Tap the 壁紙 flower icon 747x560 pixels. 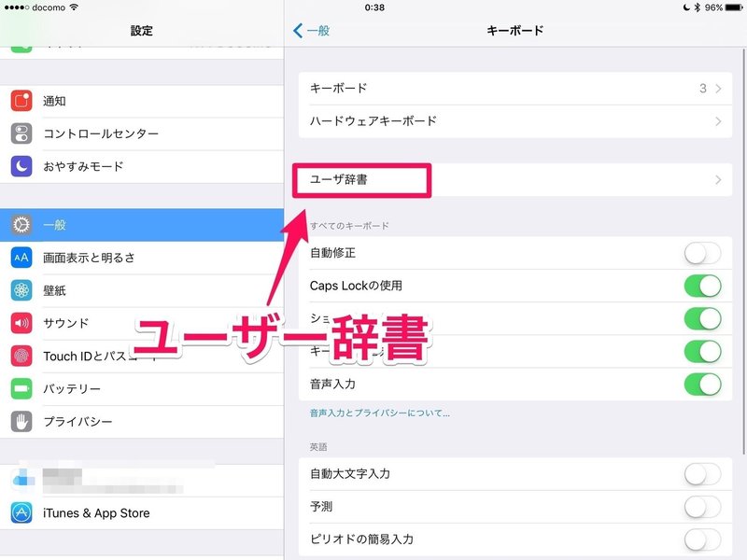[21, 290]
